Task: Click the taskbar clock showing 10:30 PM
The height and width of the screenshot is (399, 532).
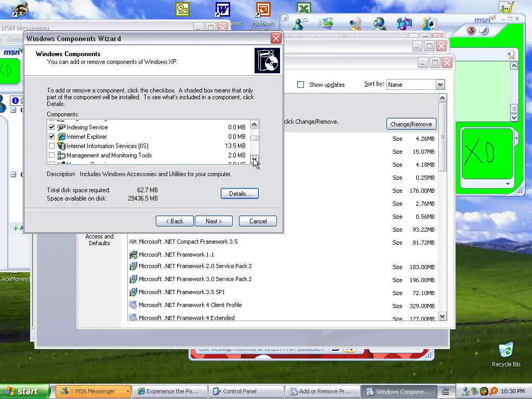Action: pyautogui.click(x=512, y=392)
